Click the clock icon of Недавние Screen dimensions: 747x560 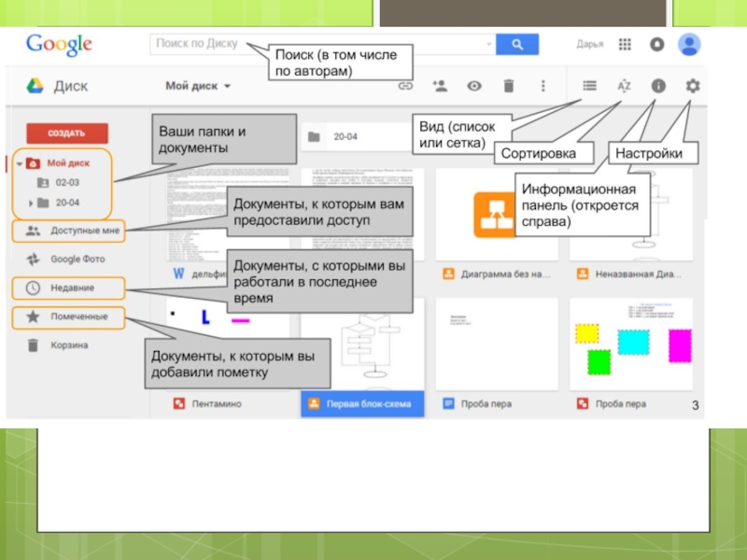point(33,288)
